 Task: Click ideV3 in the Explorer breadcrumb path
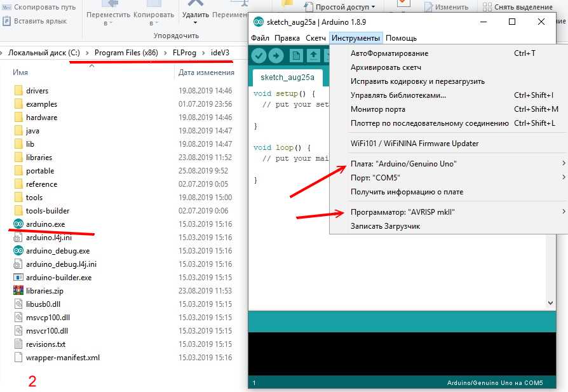click(220, 53)
